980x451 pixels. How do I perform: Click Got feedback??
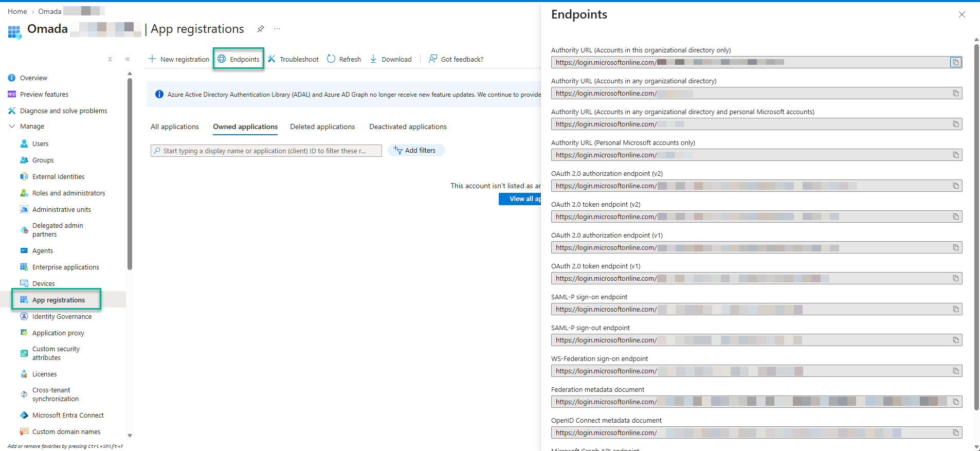pyautogui.click(x=456, y=59)
